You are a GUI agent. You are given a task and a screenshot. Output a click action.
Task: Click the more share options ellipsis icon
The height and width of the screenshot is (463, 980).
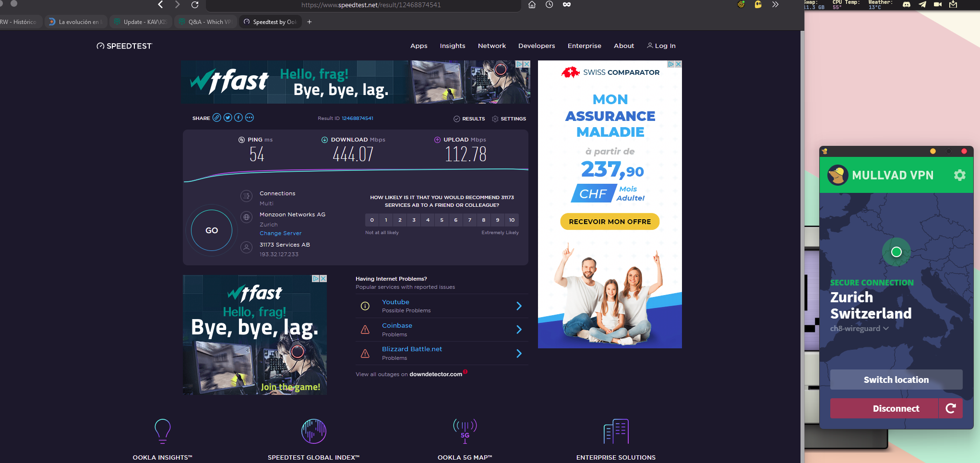(250, 118)
